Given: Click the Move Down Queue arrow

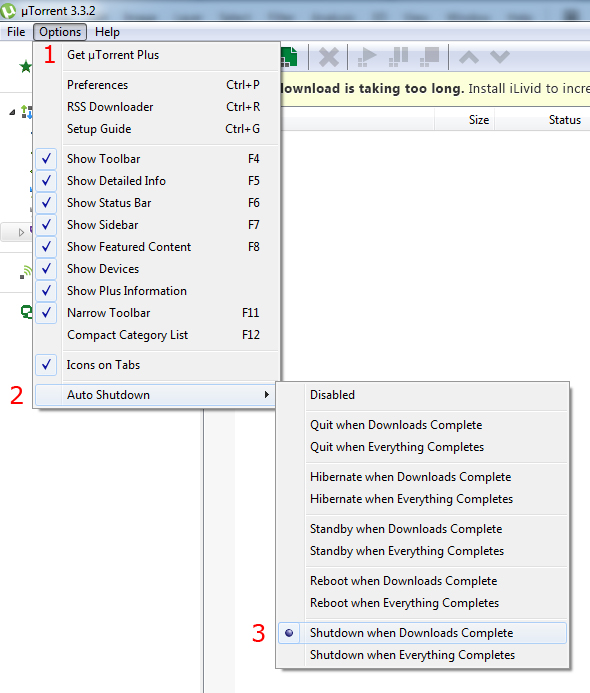Looking at the screenshot, I should point(500,57).
